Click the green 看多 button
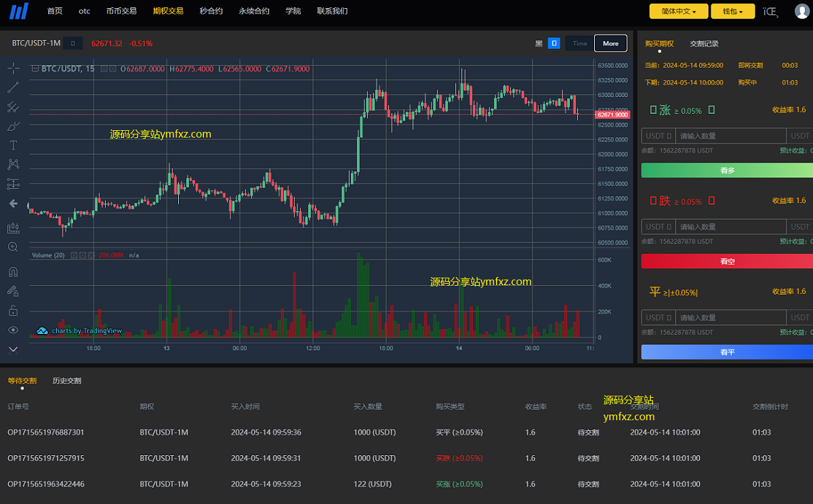Screen dimensions: 813x504 click(727, 171)
